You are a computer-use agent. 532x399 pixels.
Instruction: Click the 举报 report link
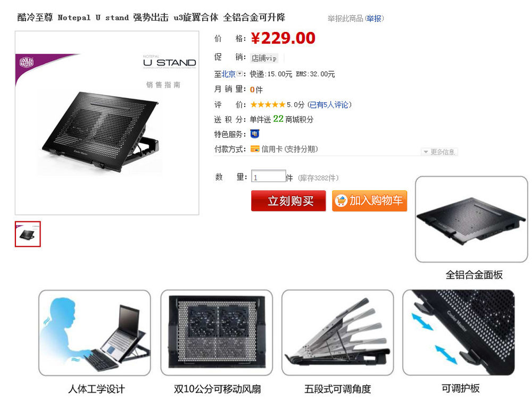pyautogui.click(x=374, y=18)
